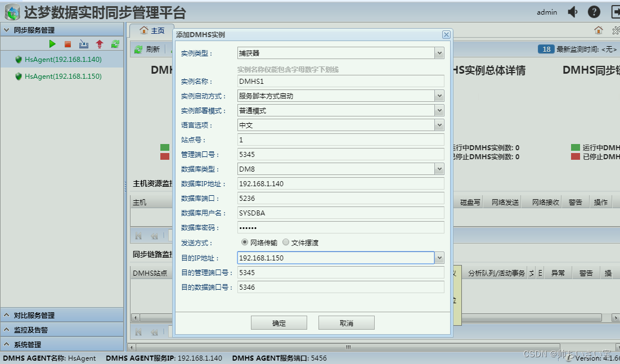Click the 管理端口号 input field

340,154
